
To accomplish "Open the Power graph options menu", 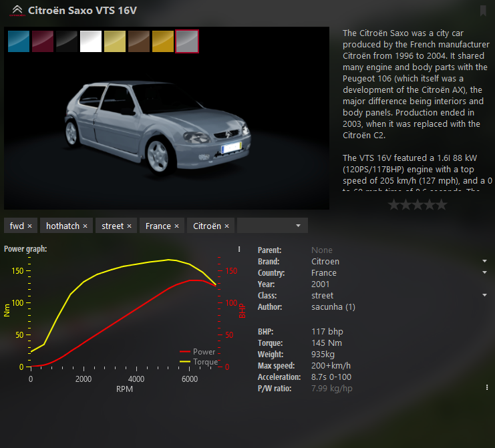I will [x=239, y=249].
